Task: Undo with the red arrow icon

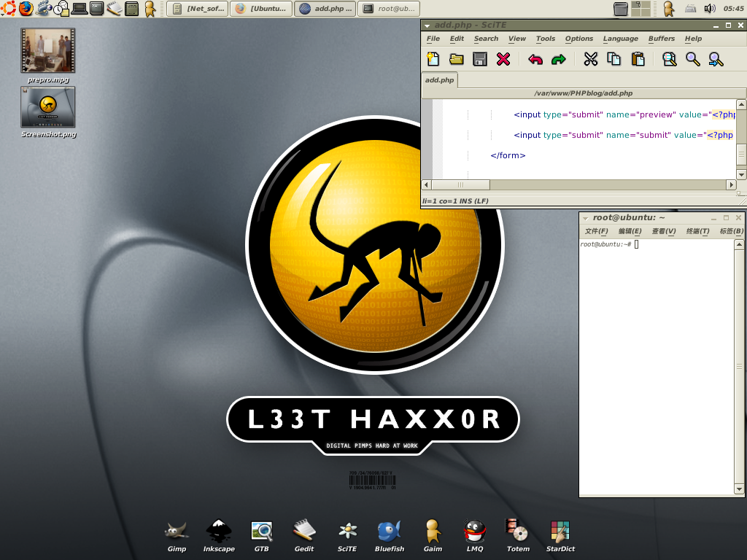Action: click(x=535, y=59)
